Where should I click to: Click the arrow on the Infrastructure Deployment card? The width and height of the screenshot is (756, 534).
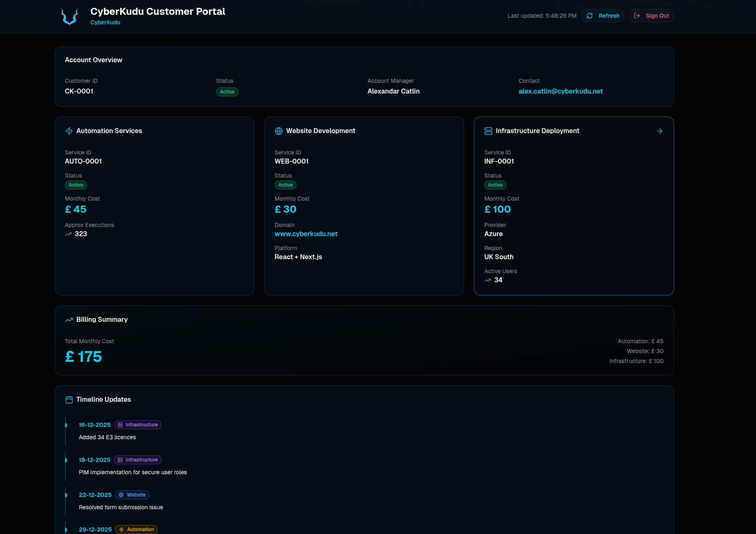tap(660, 131)
